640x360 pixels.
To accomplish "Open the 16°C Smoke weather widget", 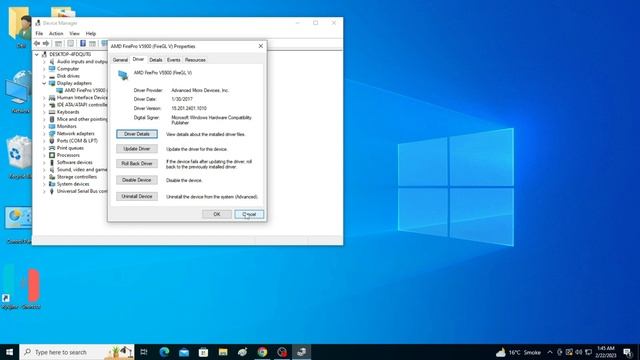I will point(518,352).
